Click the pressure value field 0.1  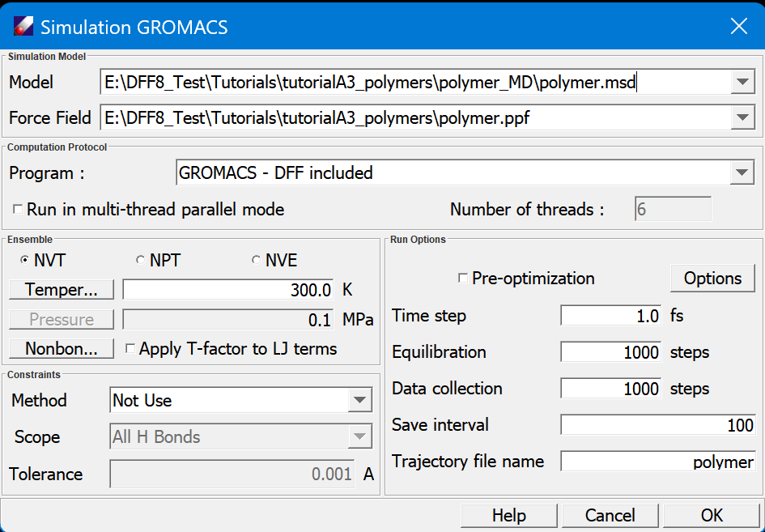click(x=227, y=320)
